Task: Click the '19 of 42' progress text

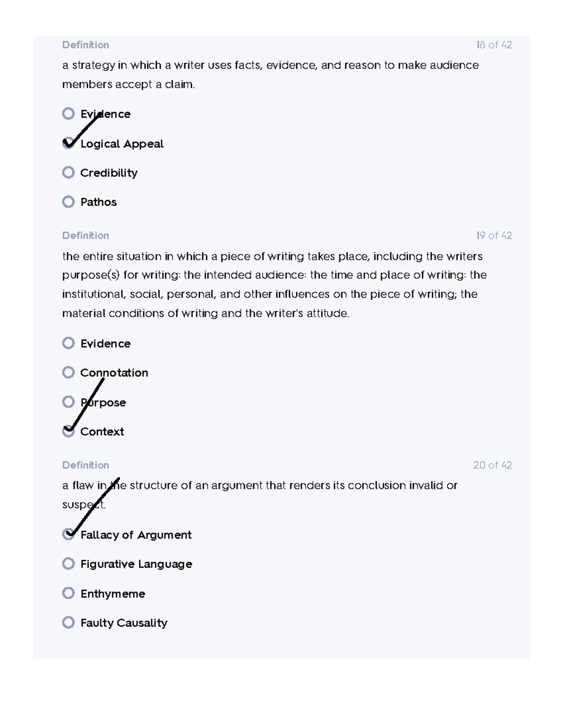Action: point(494,235)
